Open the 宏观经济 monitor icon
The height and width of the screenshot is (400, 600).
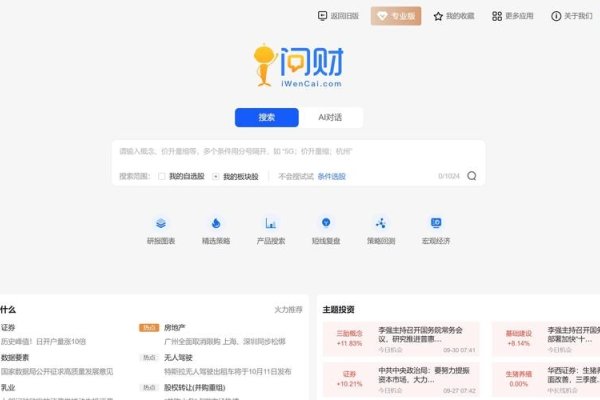436,223
